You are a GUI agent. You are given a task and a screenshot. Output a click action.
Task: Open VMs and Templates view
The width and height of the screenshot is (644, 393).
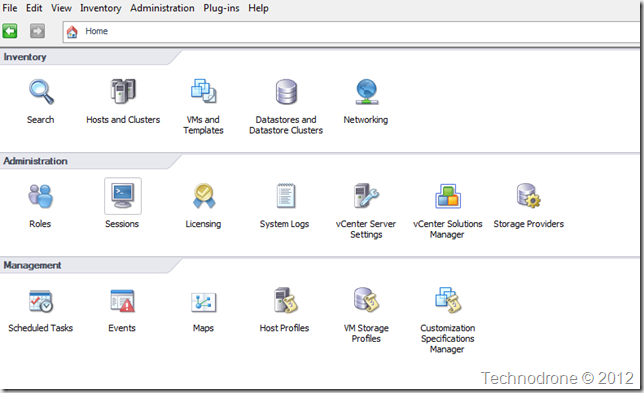(204, 91)
